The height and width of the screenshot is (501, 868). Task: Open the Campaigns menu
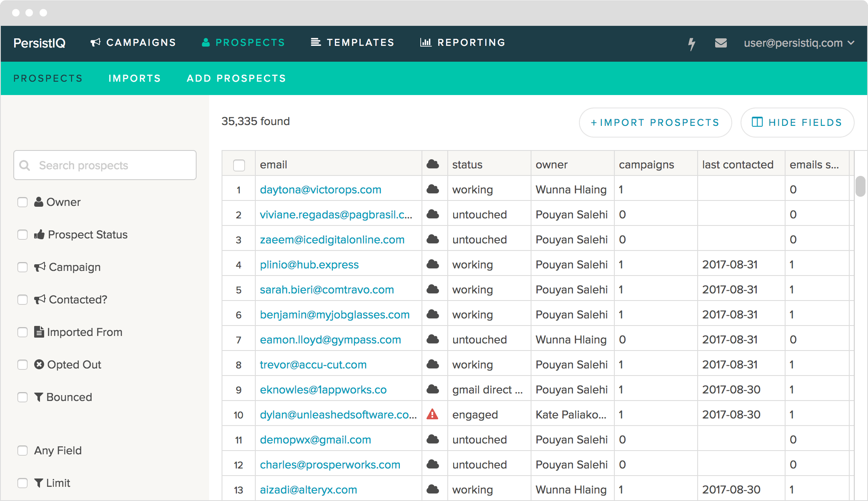133,43
